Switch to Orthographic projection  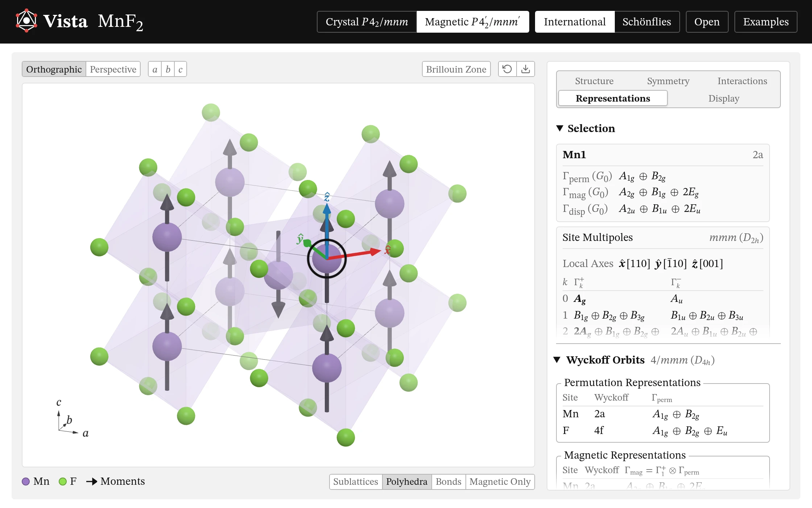tap(54, 69)
